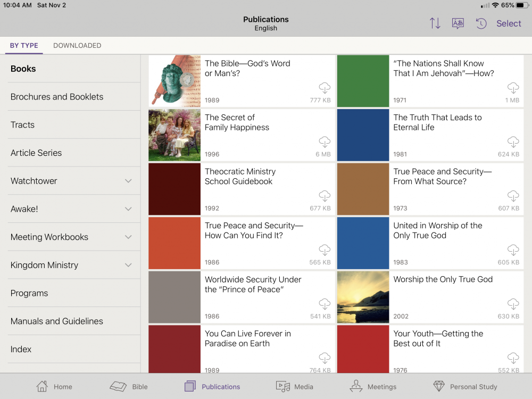The image size is (532, 399).
Task: Expand Kingdom Ministry chevron
Action: 128,265
